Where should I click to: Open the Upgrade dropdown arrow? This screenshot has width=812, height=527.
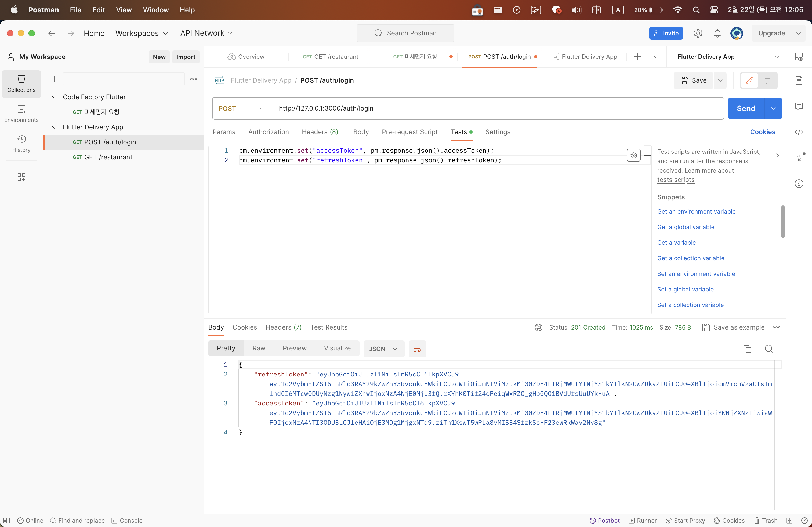coord(798,33)
